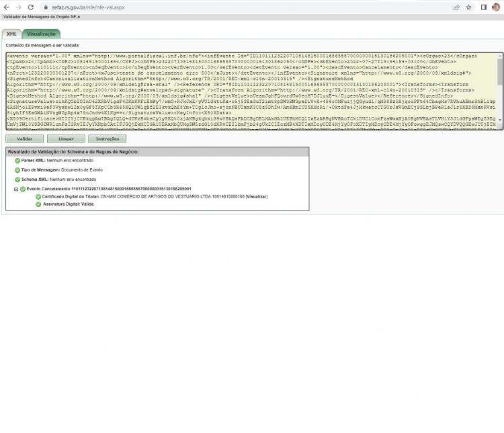Open the [Visualizar] certificate link
Image resolution: width=504 pixels, height=433 pixels.
257,196
